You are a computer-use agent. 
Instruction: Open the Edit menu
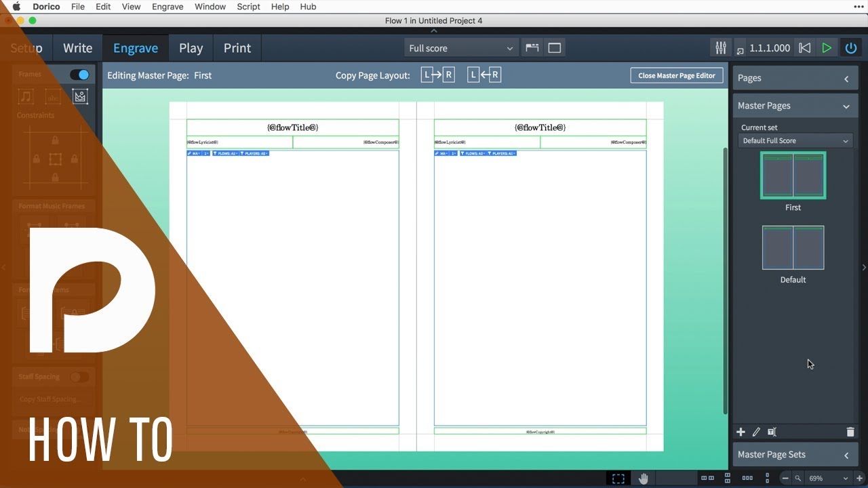tap(103, 7)
